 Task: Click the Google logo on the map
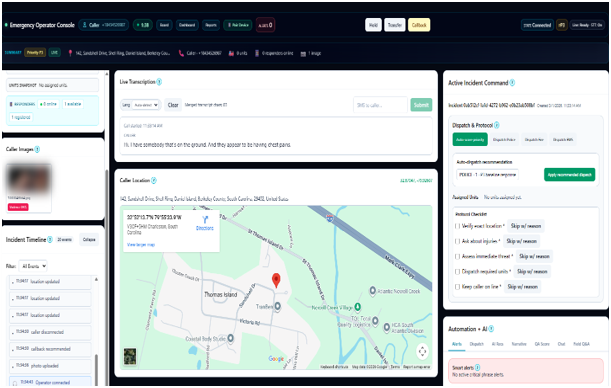point(276,359)
